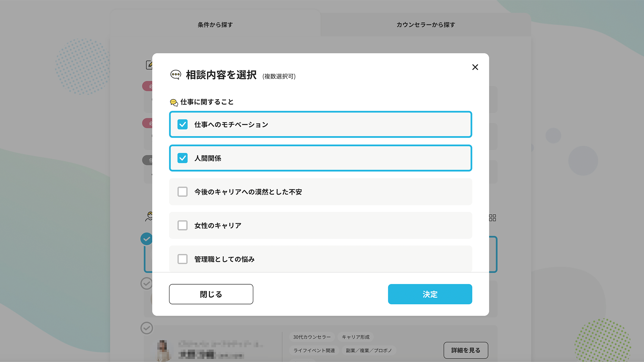Enable the 女性のキャリア checkbox

[182, 225]
